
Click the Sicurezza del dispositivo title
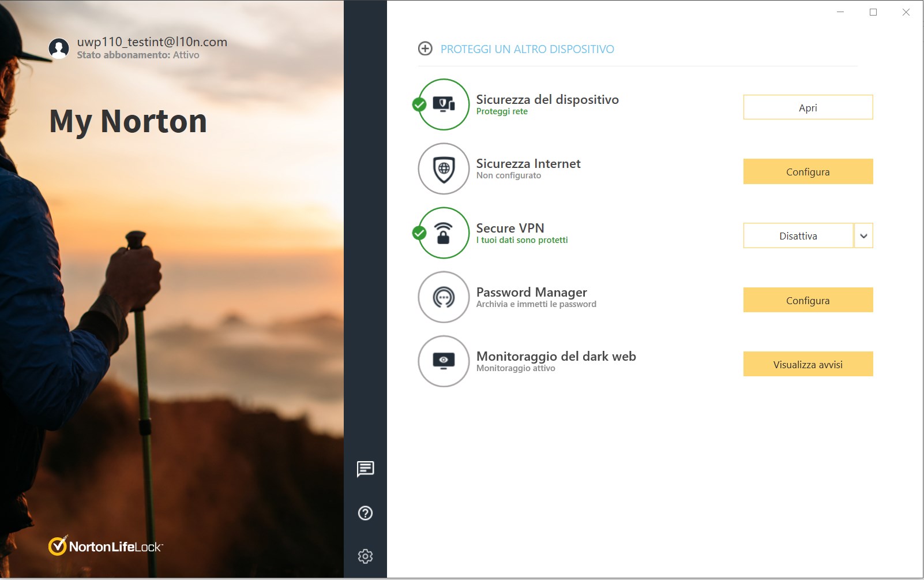click(547, 99)
